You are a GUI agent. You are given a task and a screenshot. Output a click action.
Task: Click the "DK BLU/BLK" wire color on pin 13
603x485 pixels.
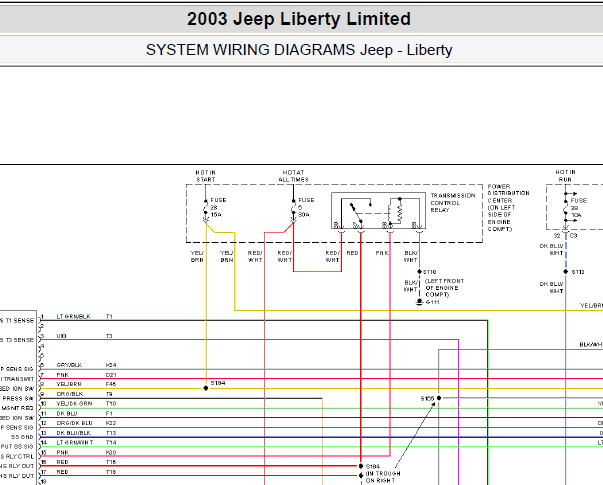(x=73, y=433)
